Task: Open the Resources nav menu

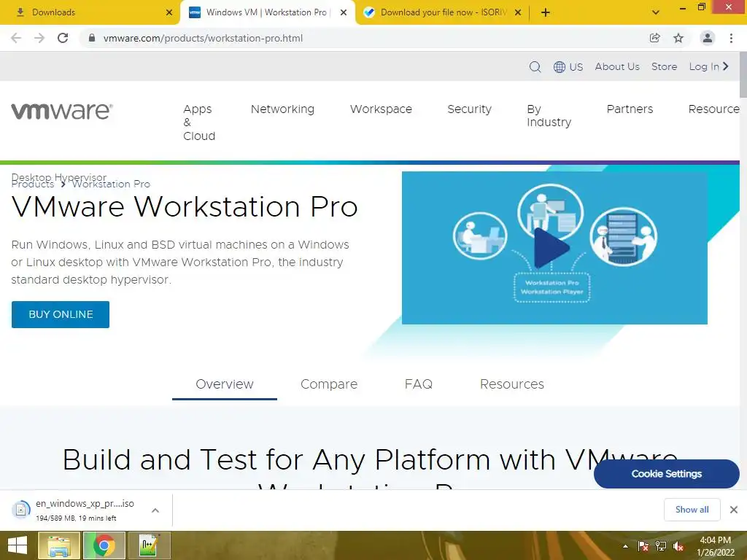Action: 713,109
